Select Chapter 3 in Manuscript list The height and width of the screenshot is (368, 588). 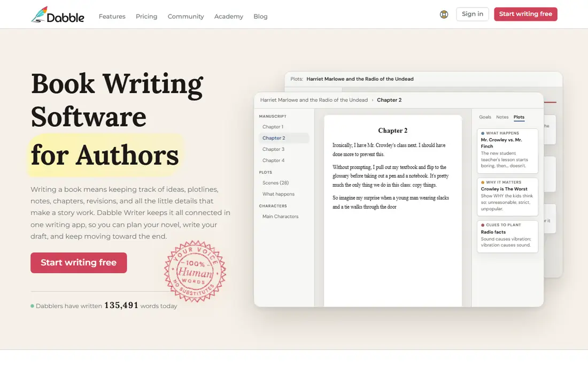[x=273, y=149]
